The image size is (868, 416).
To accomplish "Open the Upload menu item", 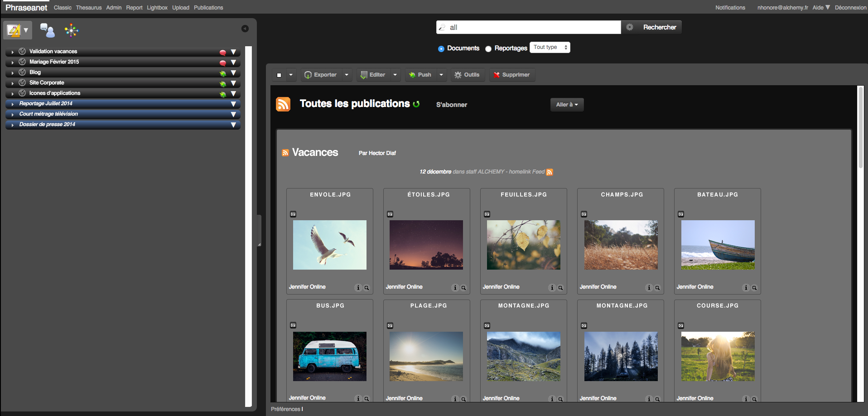I will pyautogui.click(x=181, y=8).
